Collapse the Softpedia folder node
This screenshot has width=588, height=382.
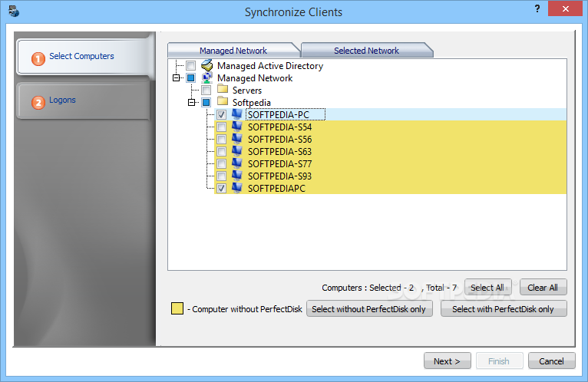coord(192,102)
